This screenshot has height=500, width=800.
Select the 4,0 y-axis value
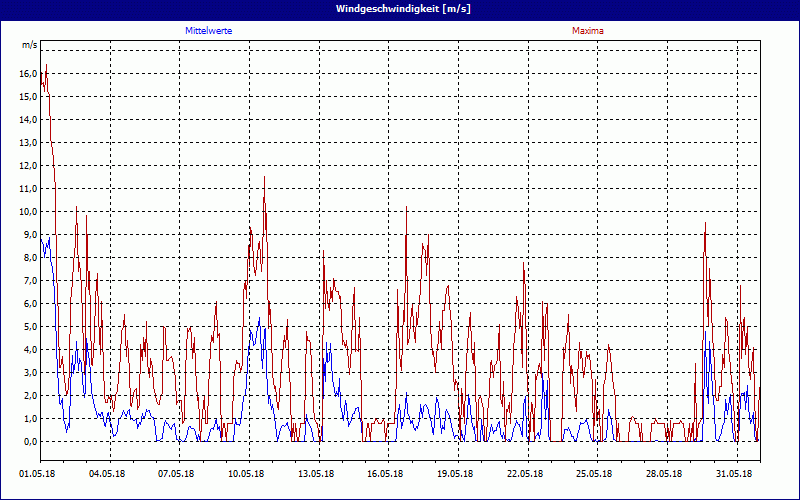(30, 349)
